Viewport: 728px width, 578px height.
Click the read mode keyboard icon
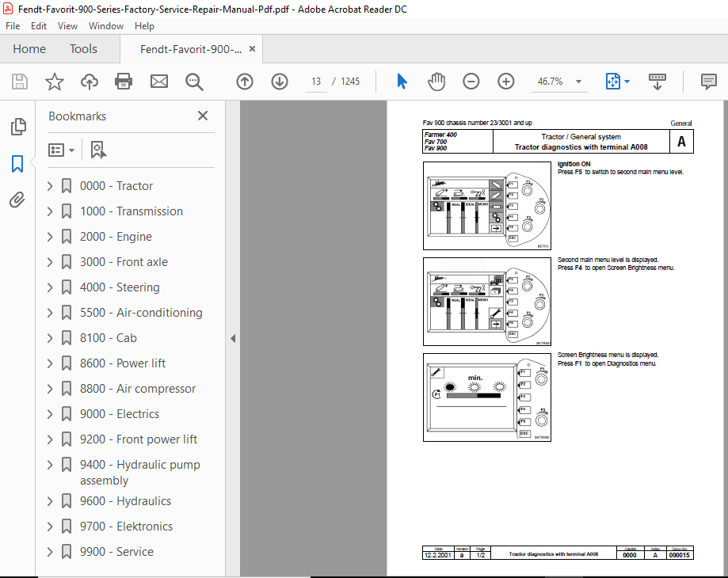tap(657, 82)
